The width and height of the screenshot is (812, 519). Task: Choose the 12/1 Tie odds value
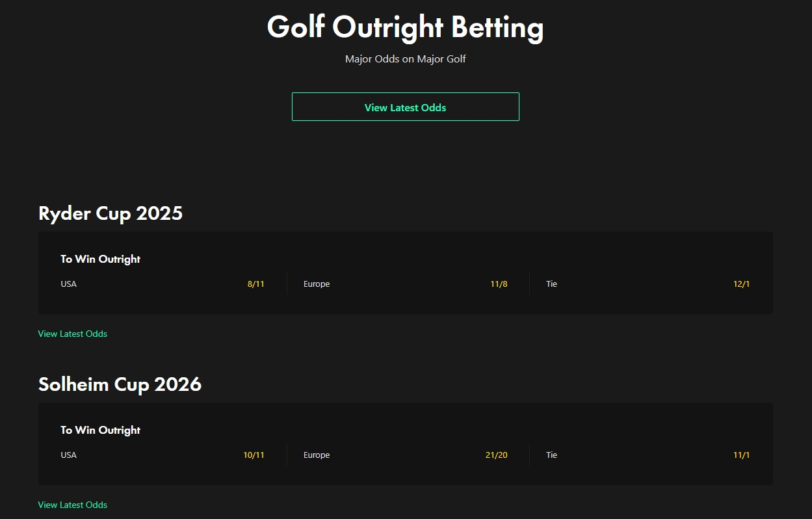741,284
